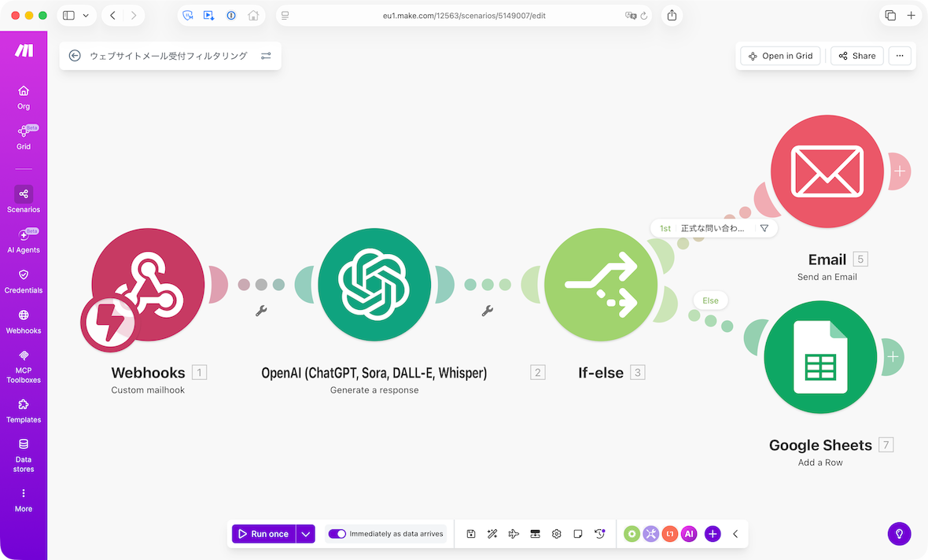Open the auto-align magic wand tool
This screenshot has height=560, width=928.
point(492,534)
